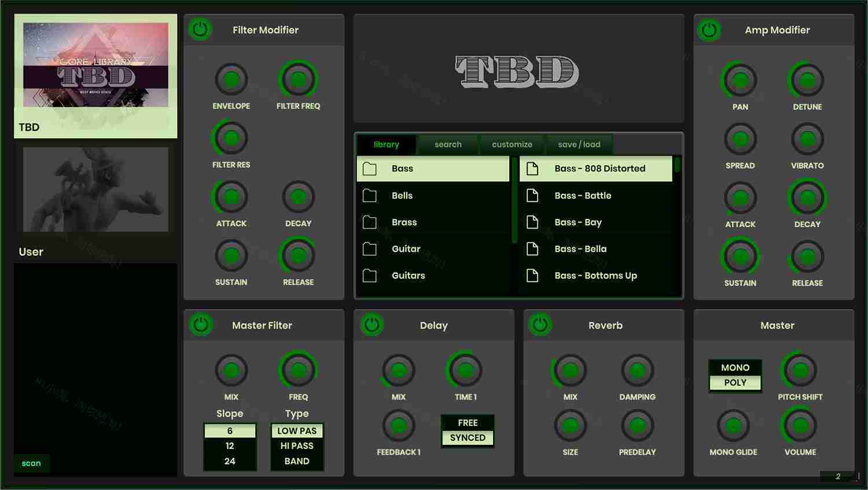The image size is (868, 490).
Task: Toggle the Reverb power button
Action: point(540,325)
